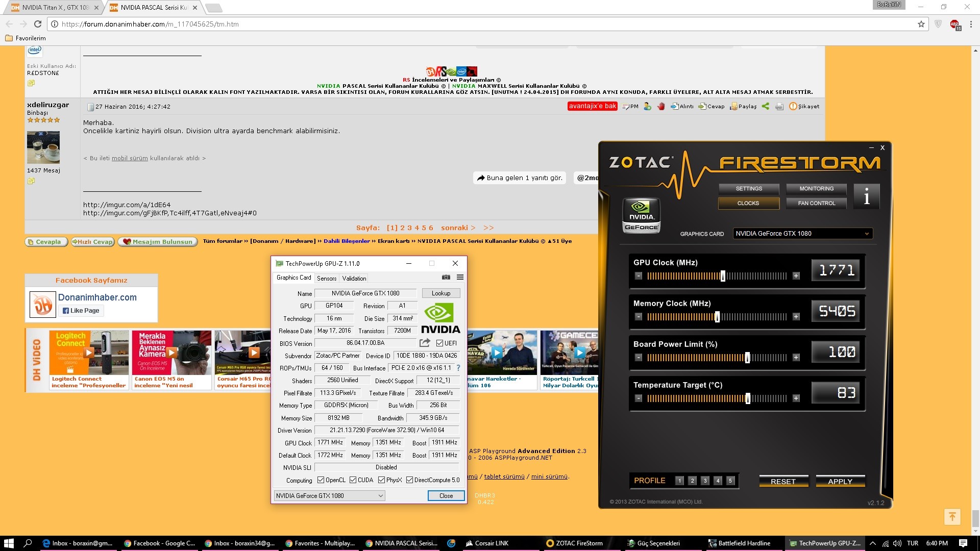This screenshot has width=980, height=551.
Task: Click the GPU-Z screenshot camera icon
Action: [x=446, y=278]
